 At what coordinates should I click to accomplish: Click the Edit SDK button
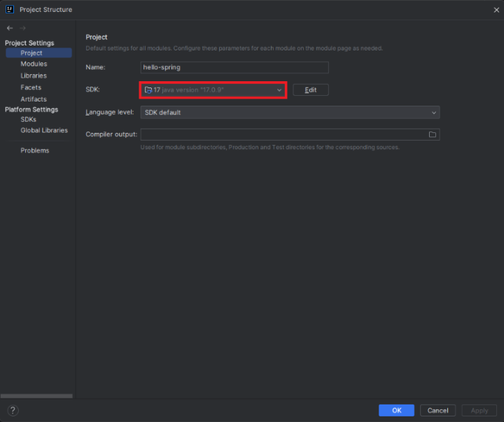coord(311,90)
